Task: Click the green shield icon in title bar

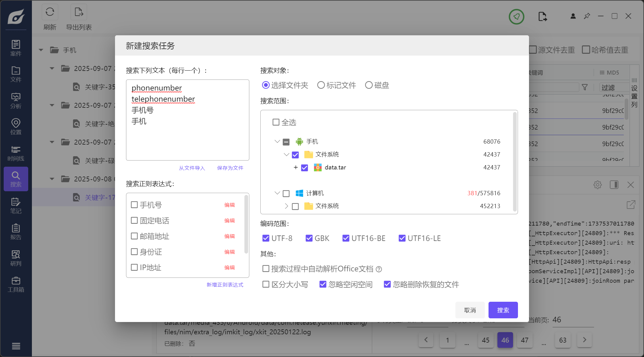Action: tap(516, 17)
